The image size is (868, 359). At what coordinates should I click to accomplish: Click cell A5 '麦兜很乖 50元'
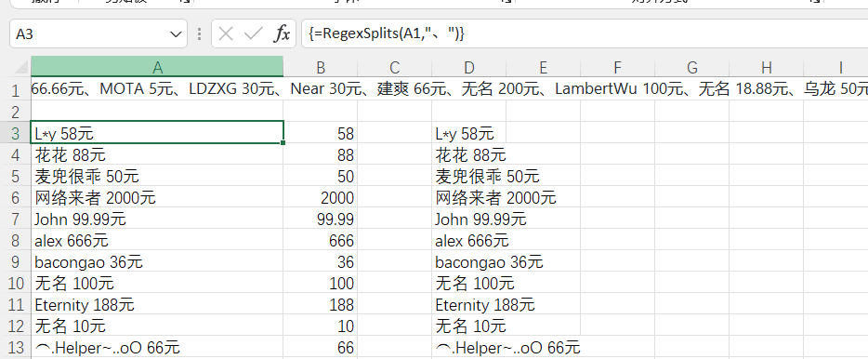[157, 176]
